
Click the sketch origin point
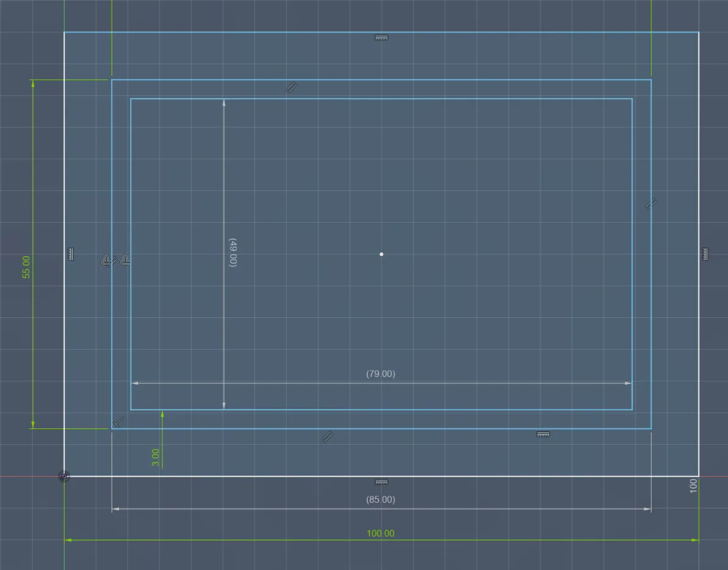click(64, 476)
